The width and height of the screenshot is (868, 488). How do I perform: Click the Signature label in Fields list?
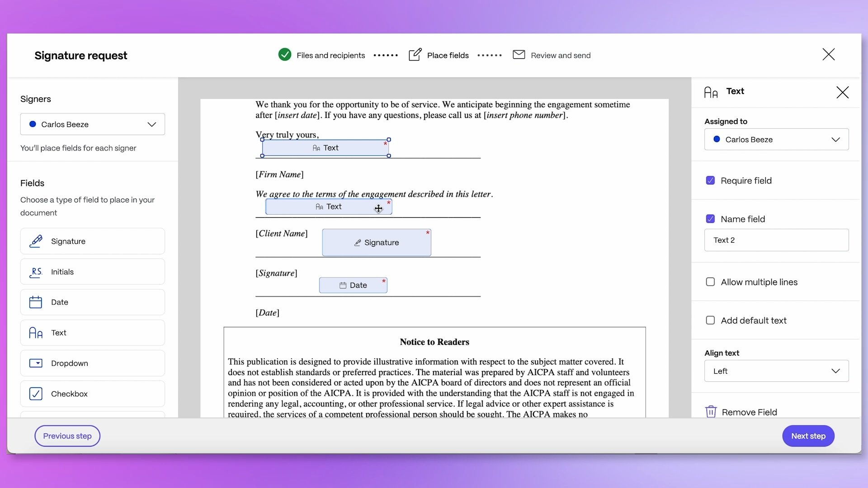(x=68, y=241)
